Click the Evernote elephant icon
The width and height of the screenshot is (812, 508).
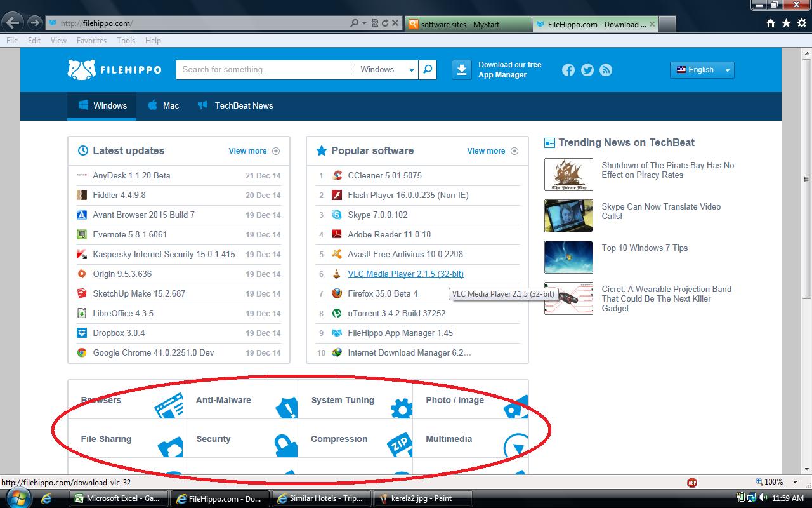point(82,234)
